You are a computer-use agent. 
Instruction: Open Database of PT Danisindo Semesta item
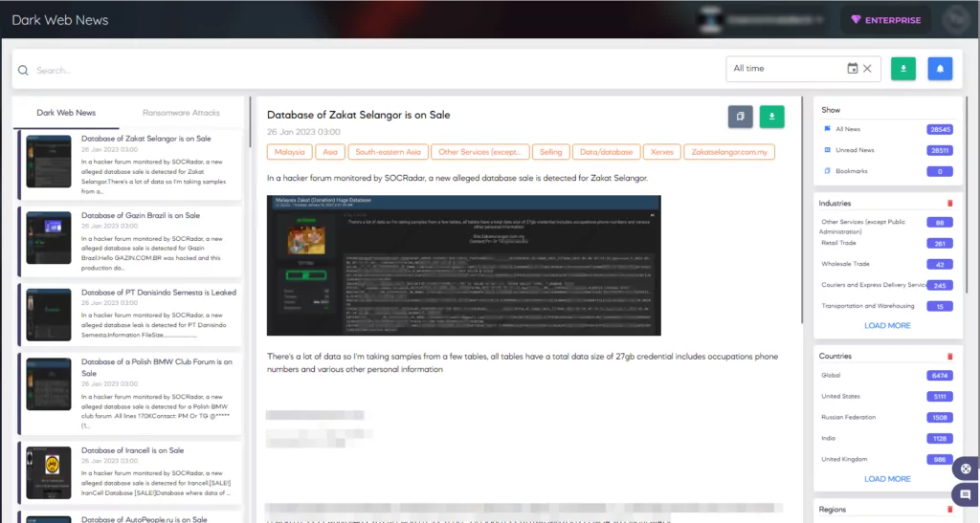click(x=130, y=315)
